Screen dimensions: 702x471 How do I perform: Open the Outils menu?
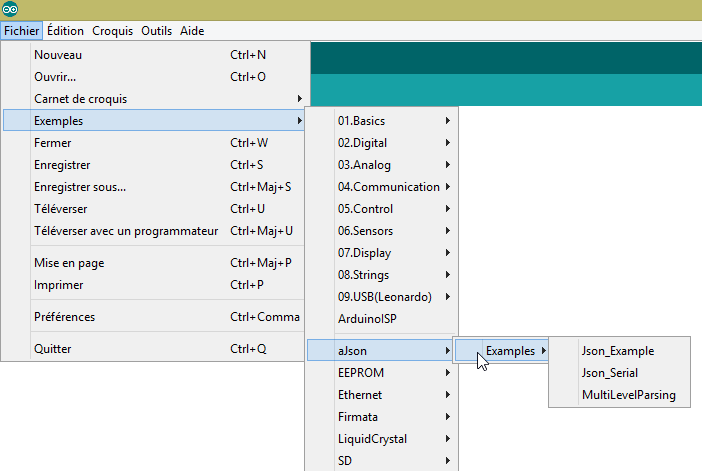(156, 31)
